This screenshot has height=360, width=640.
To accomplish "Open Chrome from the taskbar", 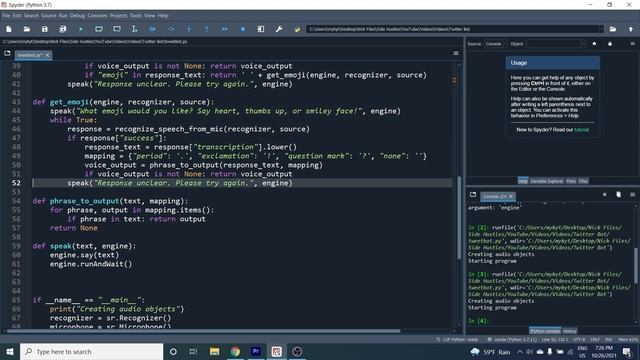I will (235, 351).
